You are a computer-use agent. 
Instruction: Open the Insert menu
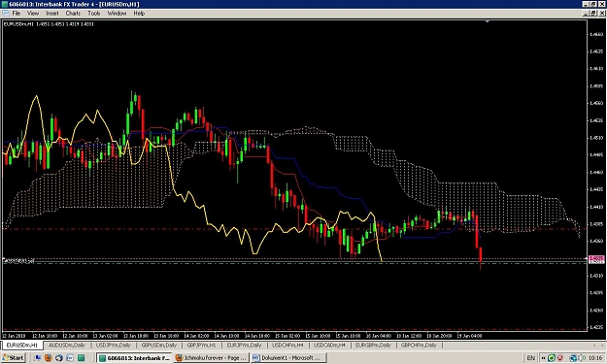tap(52, 14)
